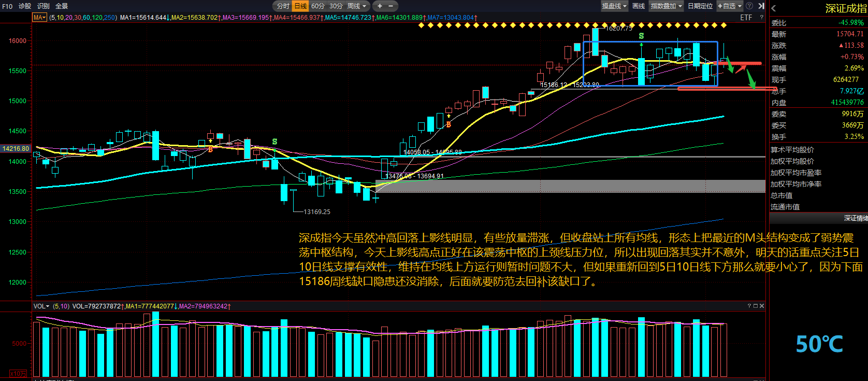Open the 周线 period dropdown

click(x=357, y=6)
